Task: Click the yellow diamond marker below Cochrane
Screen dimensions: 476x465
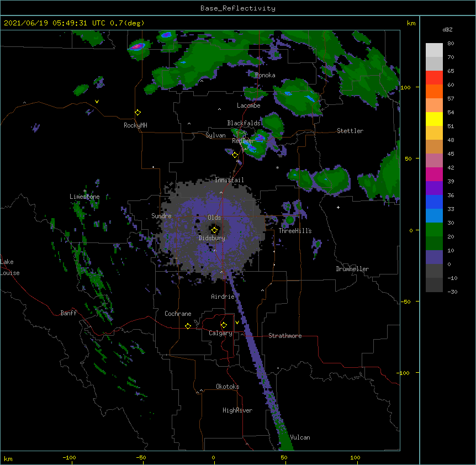Action: point(188,326)
